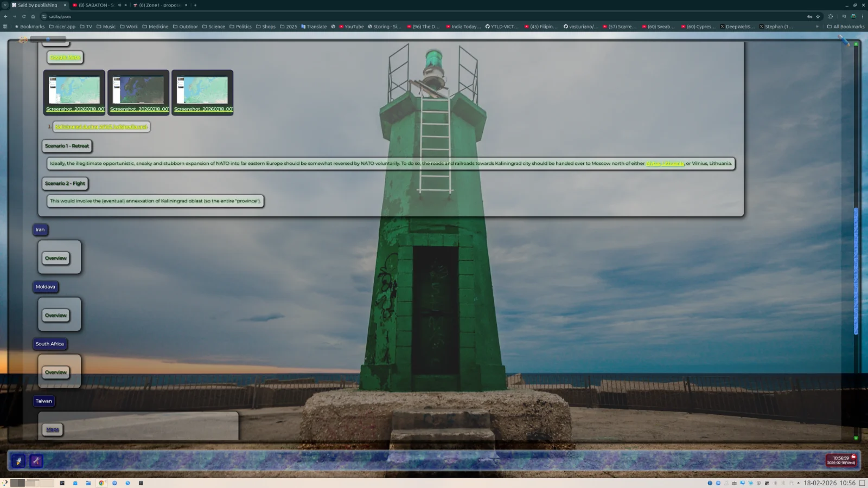This screenshot has width=868, height=488.
Task: Open the volume control in the system tray
Action: click(x=775, y=483)
